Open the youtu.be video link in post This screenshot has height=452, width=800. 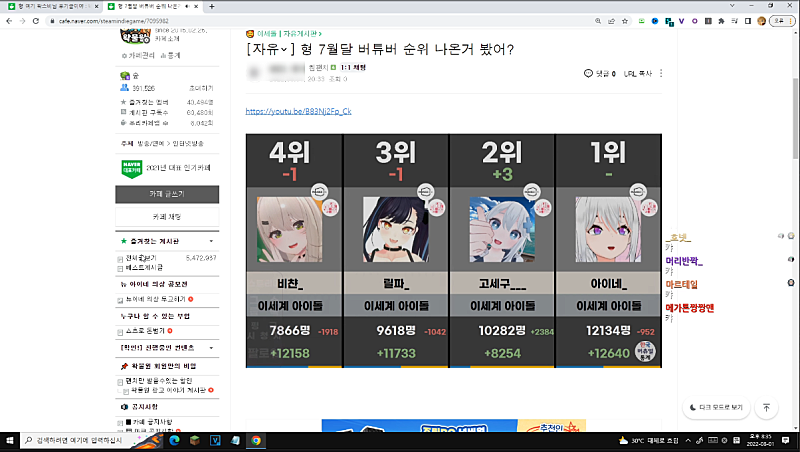click(298, 111)
